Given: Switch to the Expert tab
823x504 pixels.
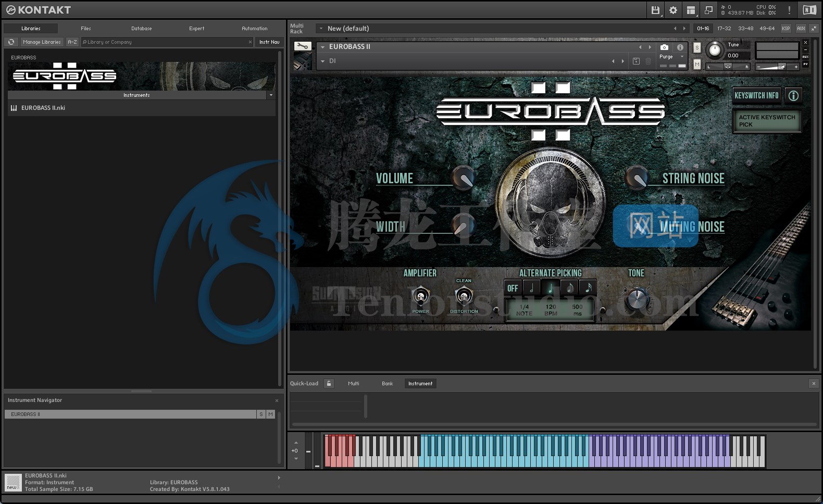Looking at the screenshot, I should pos(196,29).
